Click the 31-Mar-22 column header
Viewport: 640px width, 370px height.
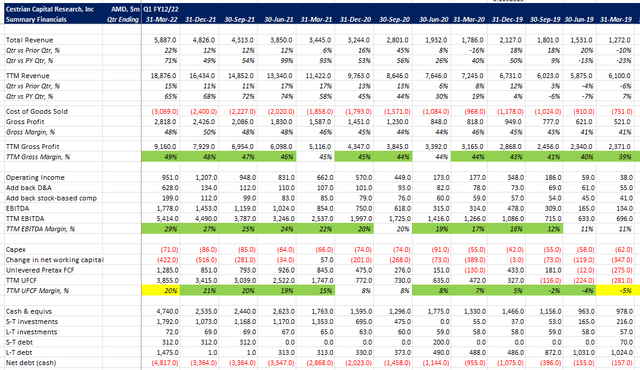point(161,19)
